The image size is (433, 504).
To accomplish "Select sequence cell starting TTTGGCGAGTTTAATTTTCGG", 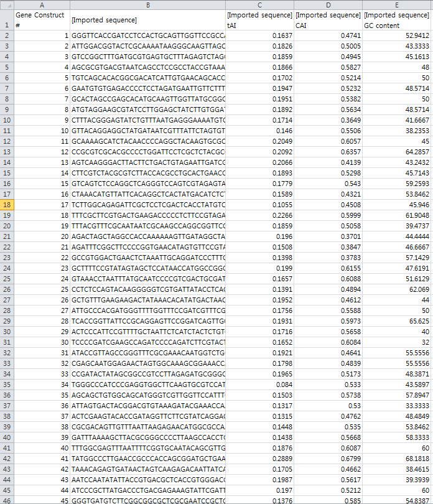I will tap(148, 448).
